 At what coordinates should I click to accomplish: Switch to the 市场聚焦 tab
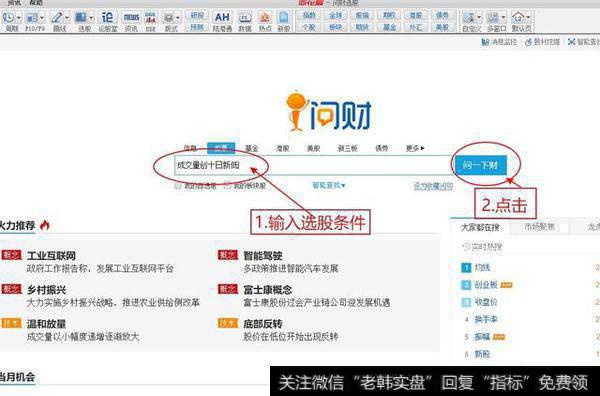[539, 227]
